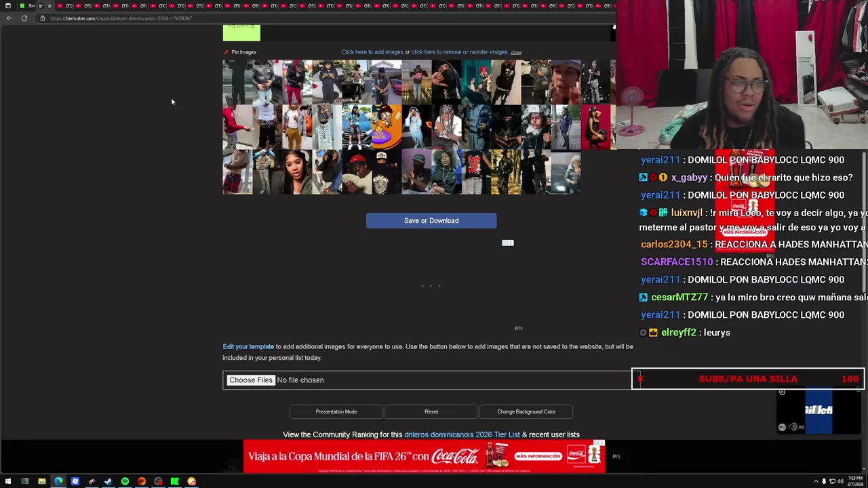Screen dimensions: 868x488
Task: Open the volume control in the tray
Action: pos(840,481)
